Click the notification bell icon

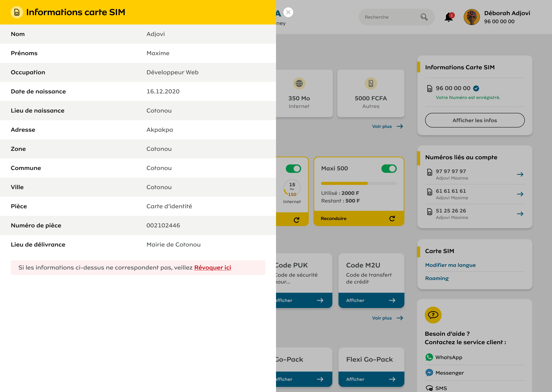click(x=449, y=17)
